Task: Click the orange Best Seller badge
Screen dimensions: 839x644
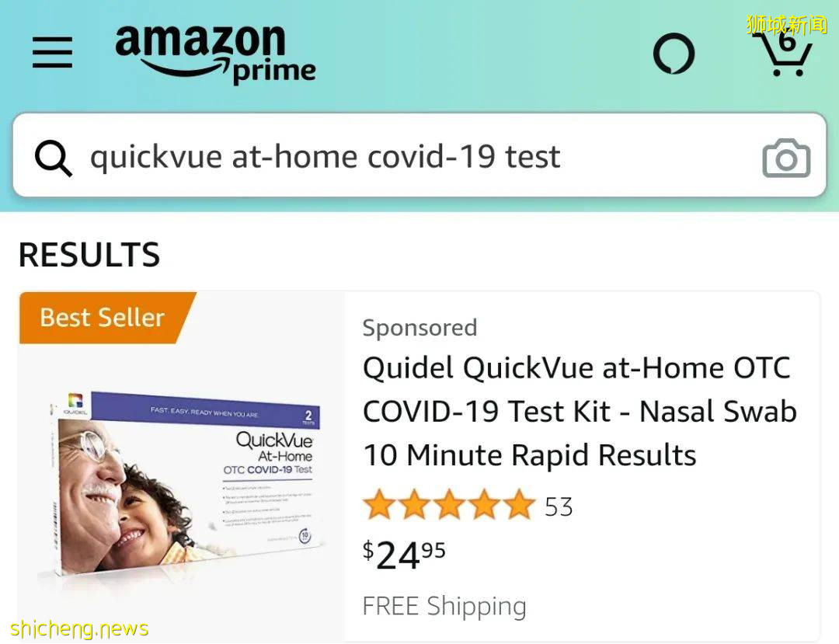Action: 103,318
